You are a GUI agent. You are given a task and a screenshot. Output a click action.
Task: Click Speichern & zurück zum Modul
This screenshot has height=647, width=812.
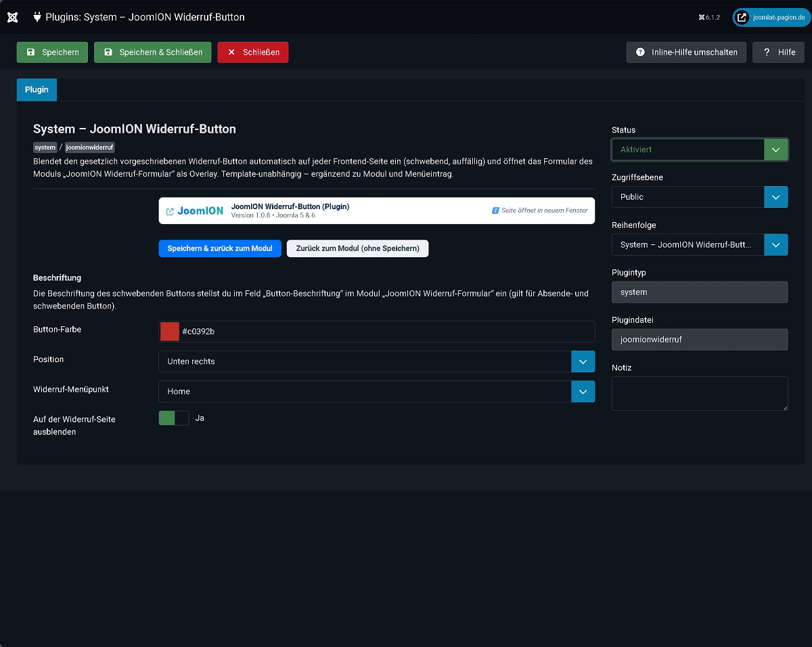(220, 248)
